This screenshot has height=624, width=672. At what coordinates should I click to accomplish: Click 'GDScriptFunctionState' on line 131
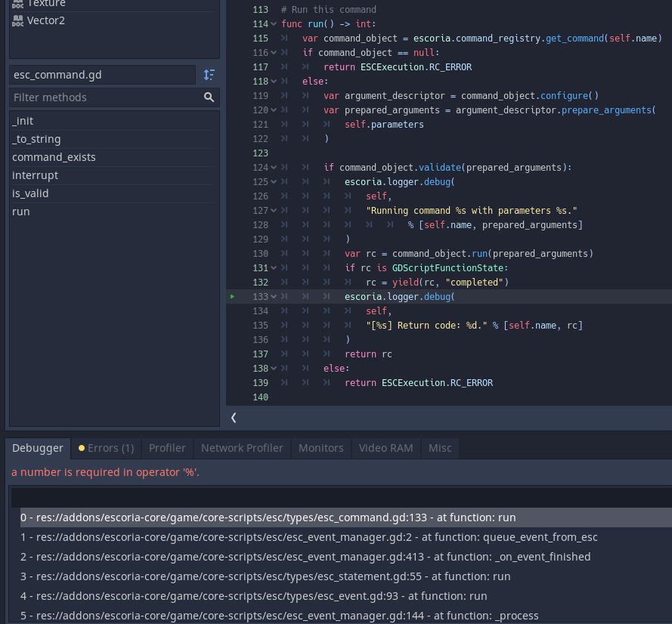click(447, 268)
